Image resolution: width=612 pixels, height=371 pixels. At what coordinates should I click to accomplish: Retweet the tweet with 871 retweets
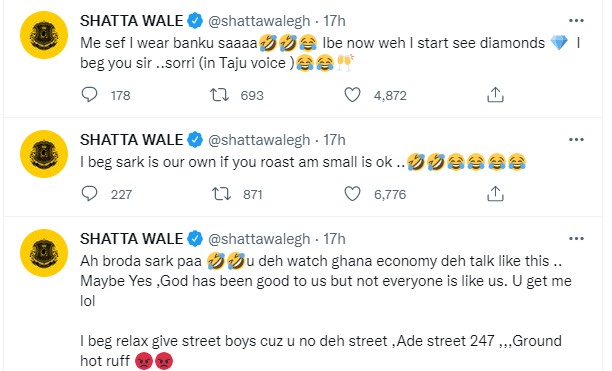click(221, 194)
